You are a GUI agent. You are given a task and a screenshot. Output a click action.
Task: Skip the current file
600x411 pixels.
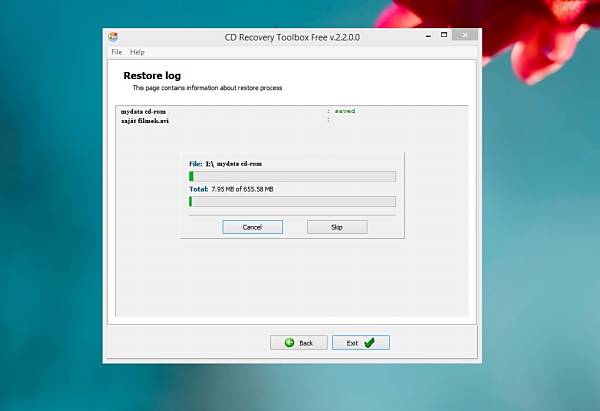pyautogui.click(x=337, y=227)
